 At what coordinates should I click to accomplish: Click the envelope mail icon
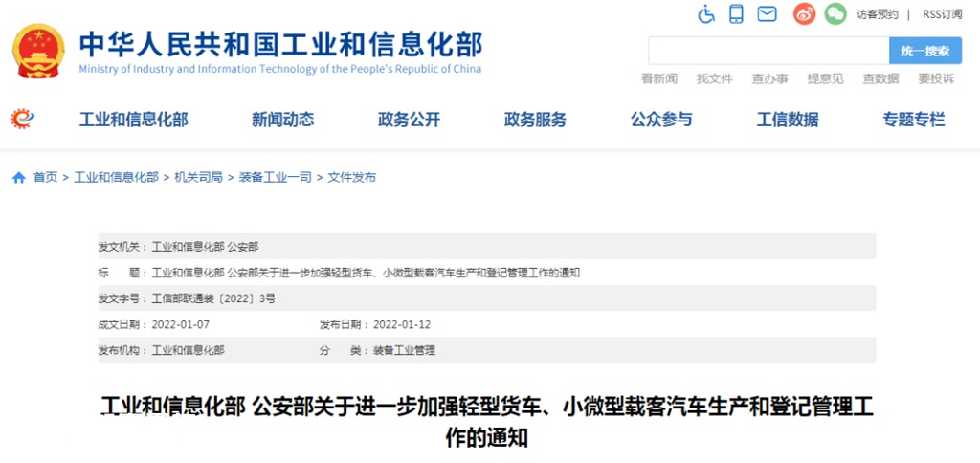click(x=767, y=14)
